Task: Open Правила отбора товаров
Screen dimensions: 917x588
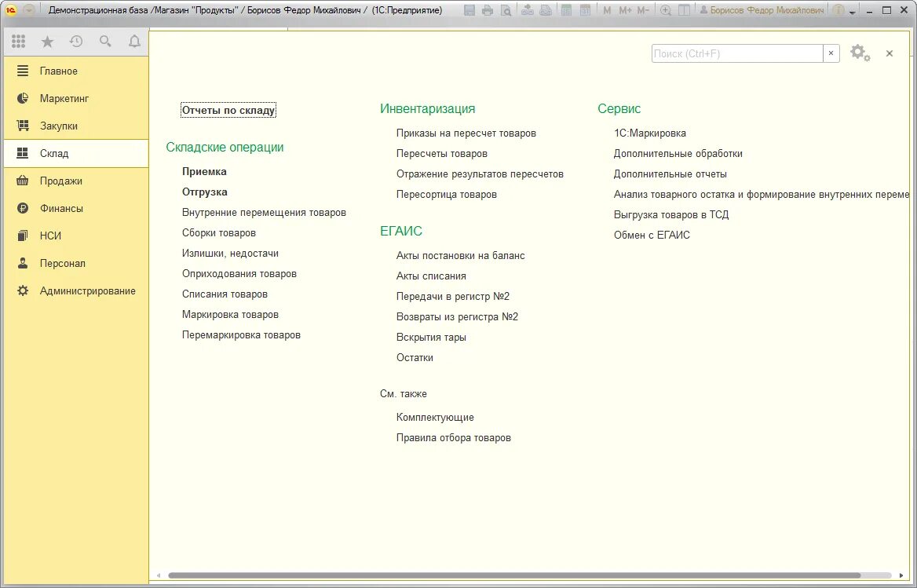Action: click(453, 438)
